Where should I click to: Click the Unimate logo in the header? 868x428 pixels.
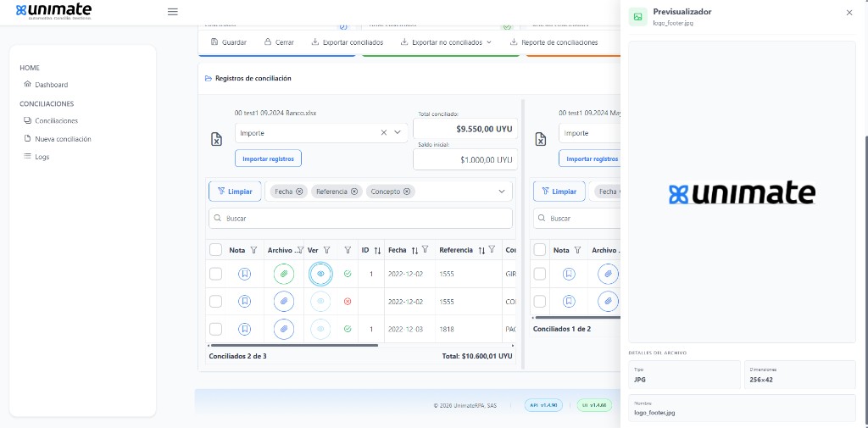[53, 10]
